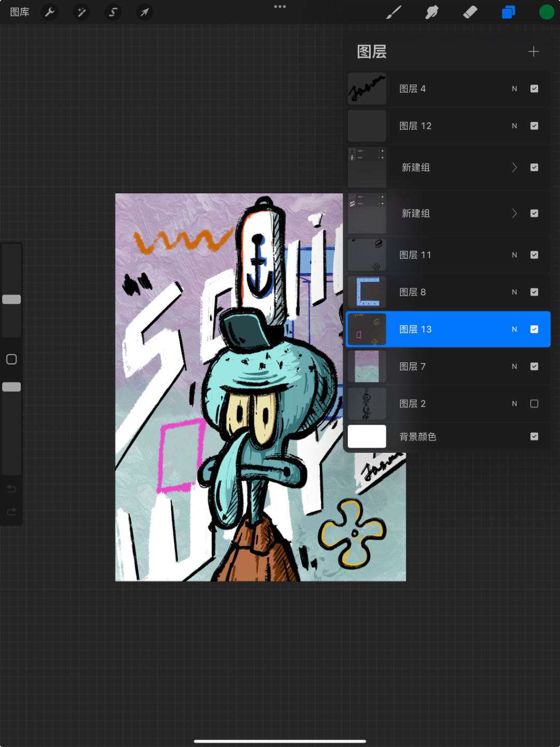Select layer 图层 11 thumbnail
Image resolution: width=560 pixels, height=747 pixels.
[367, 255]
